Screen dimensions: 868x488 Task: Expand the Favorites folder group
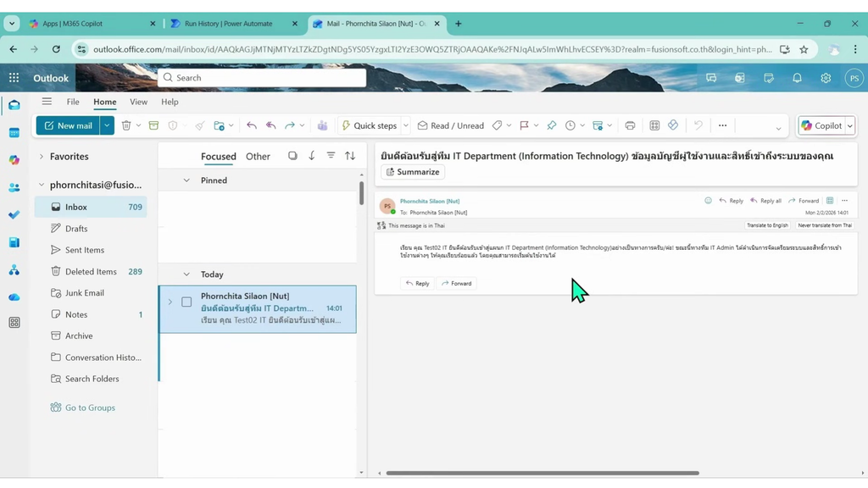click(x=41, y=157)
